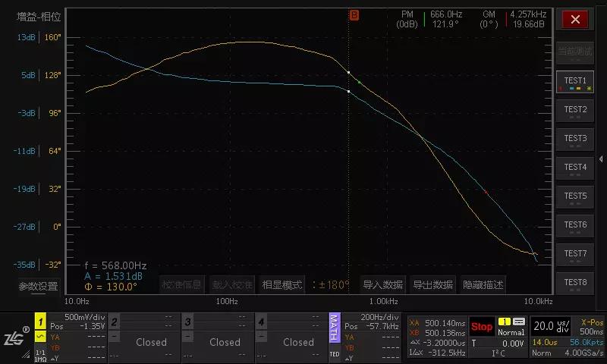
Task: Toggle the Stop run state button
Action: 482,327
